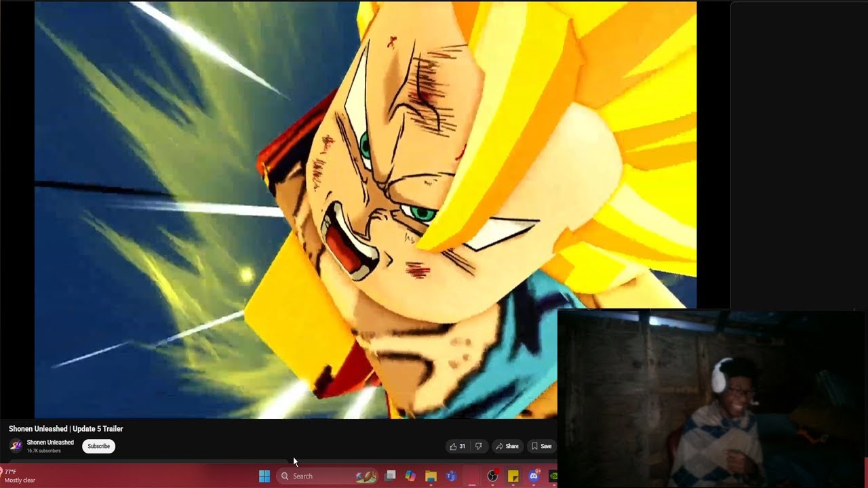Switch to the red active app on taskbar
The height and width of the screenshot is (488, 868).
click(x=472, y=476)
